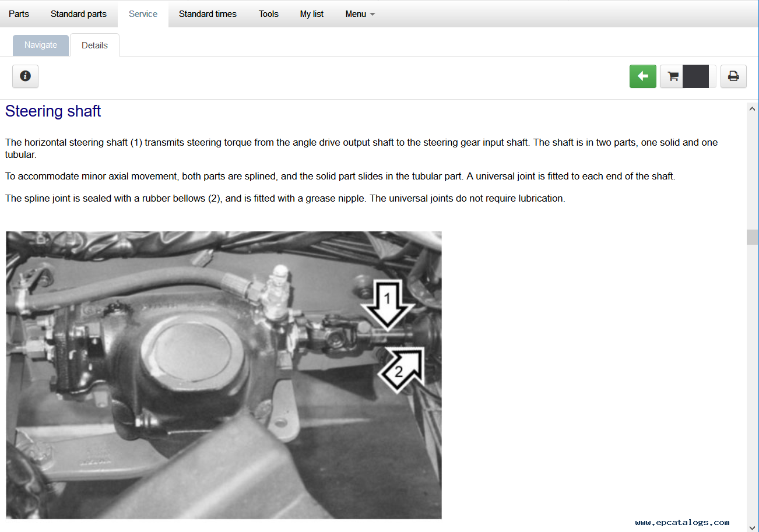Print the page using the printer icon
The width and height of the screenshot is (759, 532).
733,76
